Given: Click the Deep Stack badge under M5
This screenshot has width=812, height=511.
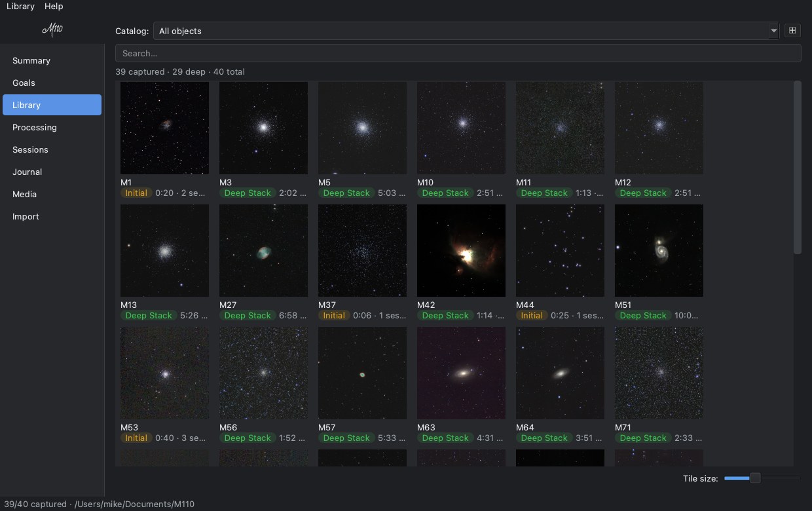Looking at the screenshot, I should [x=346, y=193].
